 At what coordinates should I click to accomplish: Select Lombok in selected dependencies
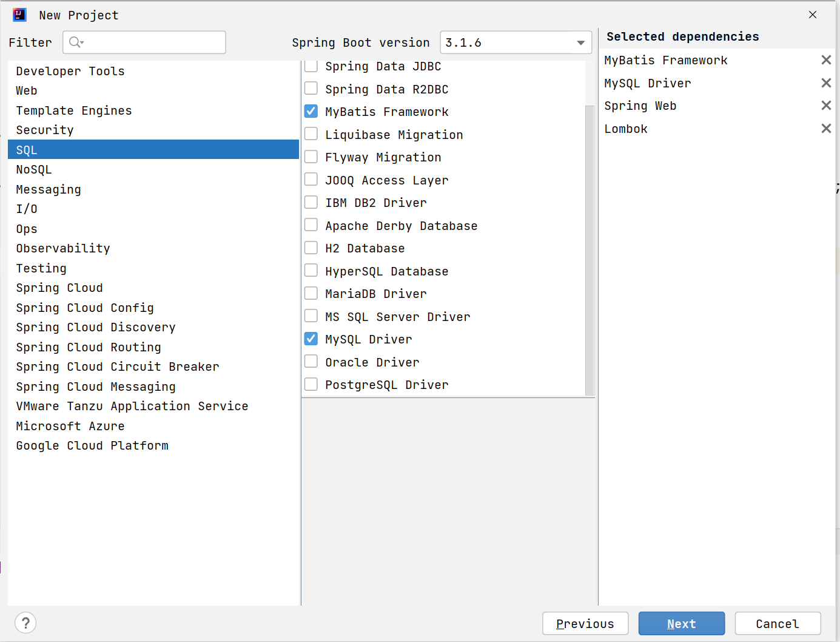[626, 129]
